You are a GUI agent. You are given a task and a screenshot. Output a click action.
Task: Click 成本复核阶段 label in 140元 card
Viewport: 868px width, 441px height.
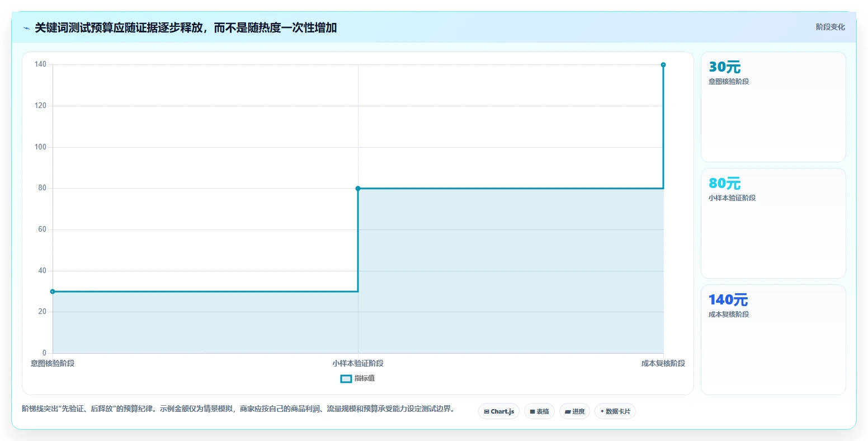pos(729,315)
